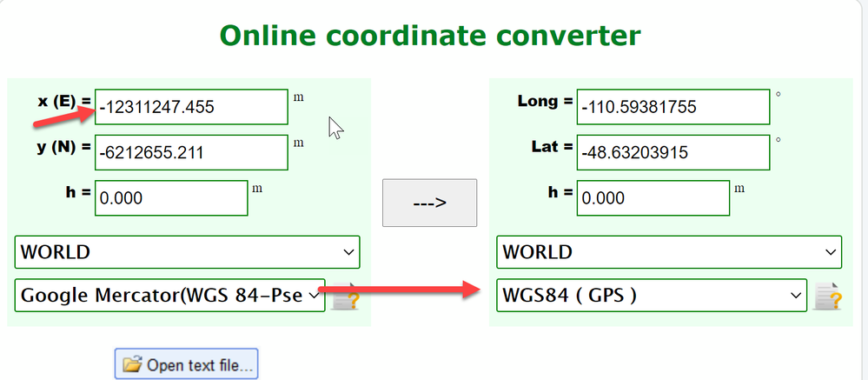Viewport: 868px width, 380px height.
Task: Open source projection help document icon
Action: coord(346,296)
